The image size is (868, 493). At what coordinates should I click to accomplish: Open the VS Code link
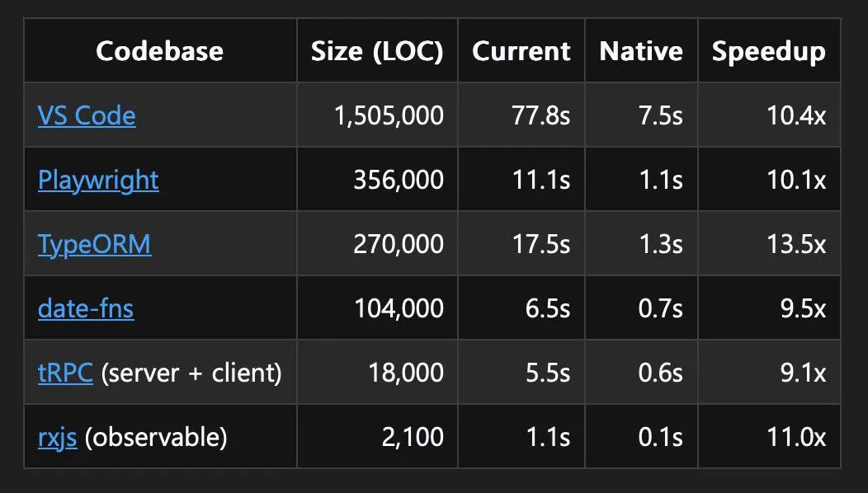(87, 115)
